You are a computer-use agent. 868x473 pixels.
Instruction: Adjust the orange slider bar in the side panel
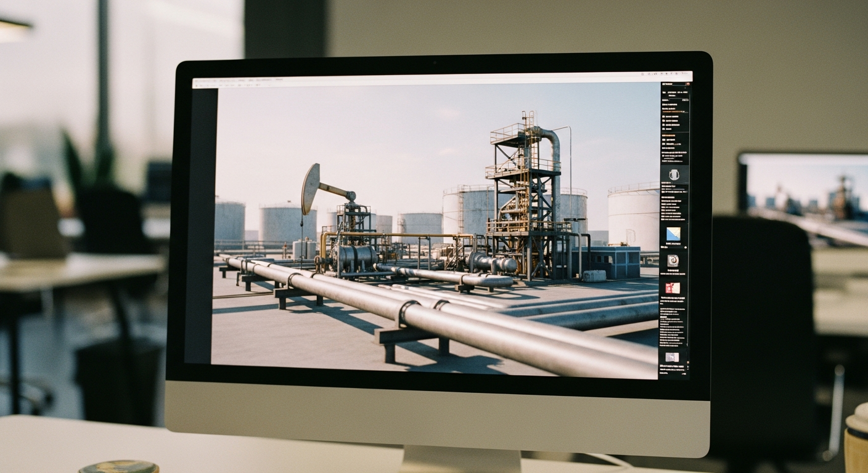click(673, 111)
